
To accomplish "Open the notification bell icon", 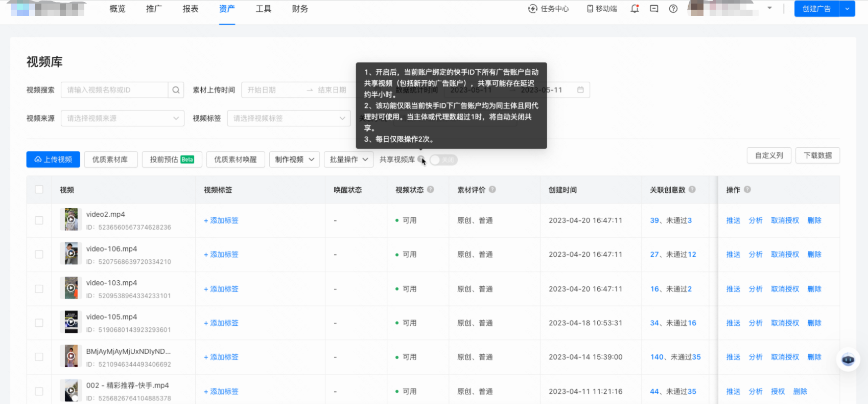I will click(x=635, y=9).
